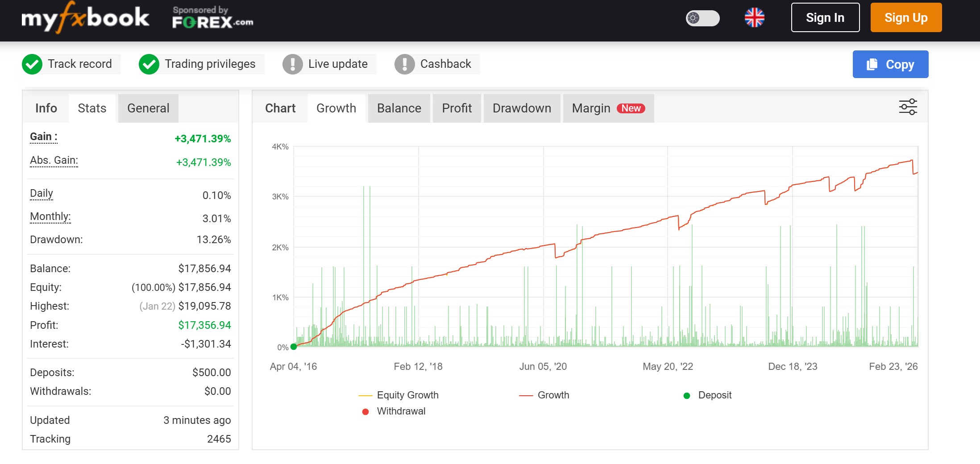Click the green deposit dot on the chart

tap(293, 346)
